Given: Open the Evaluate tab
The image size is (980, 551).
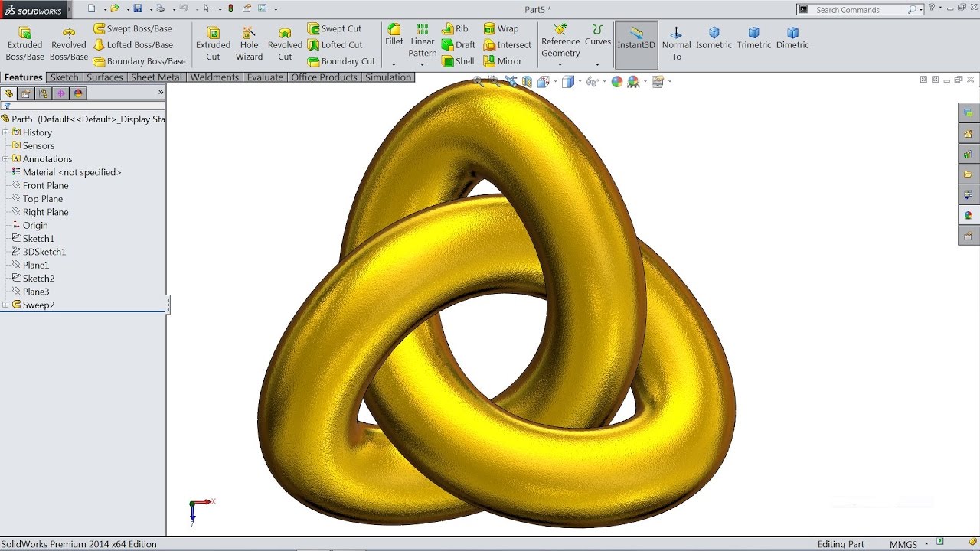Looking at the screenshot, I should [265, 77].
